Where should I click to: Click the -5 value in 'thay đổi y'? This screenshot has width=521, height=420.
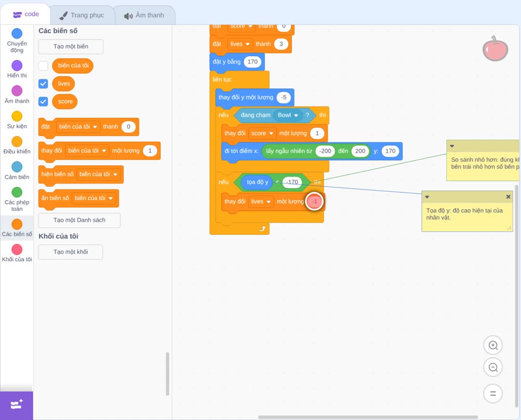(283, 97)
